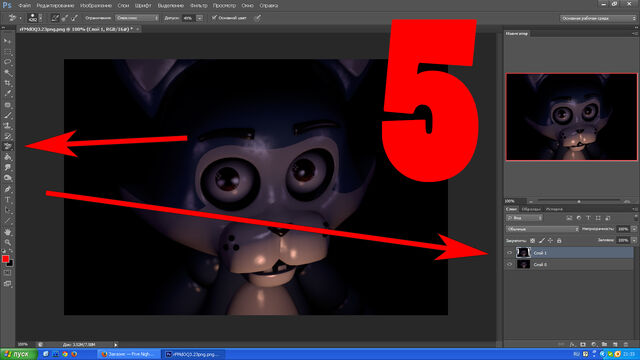Click the red foreground color swatch
The image size is (640, 360).
click(x=5, y=259)
